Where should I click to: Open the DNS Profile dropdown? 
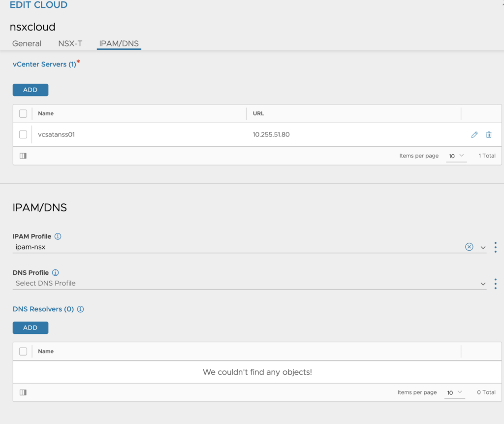482,283
